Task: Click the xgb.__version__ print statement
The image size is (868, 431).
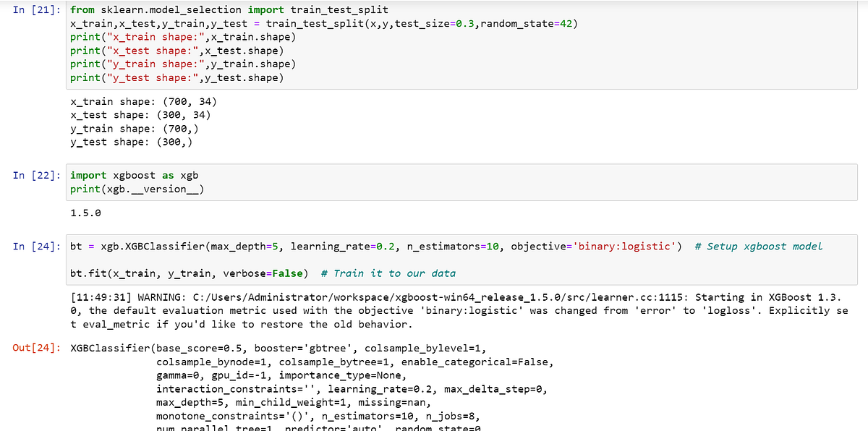Action: click(137, 189)
